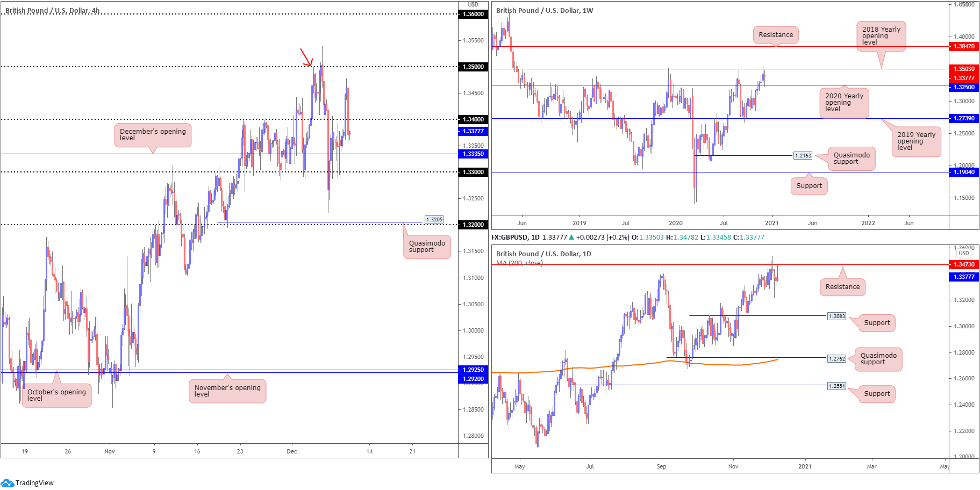Select the 1.33350 blue price tag

473,154
